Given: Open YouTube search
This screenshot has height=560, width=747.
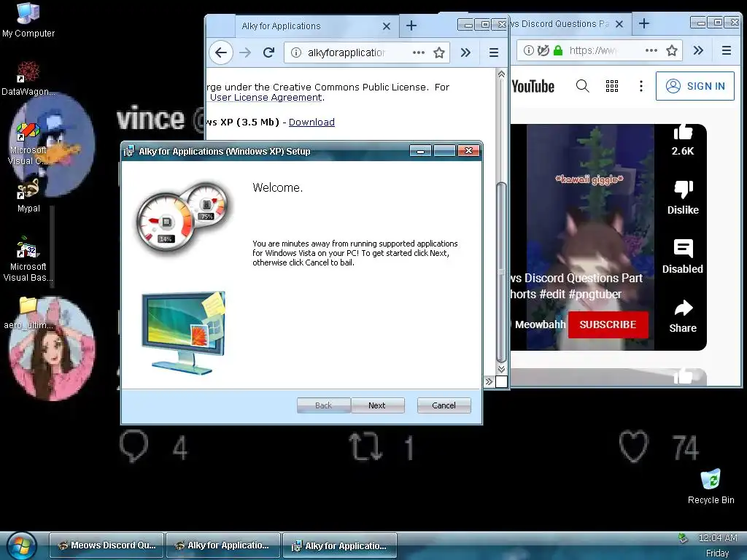Looking at the screenshot, I should (582, 86).
